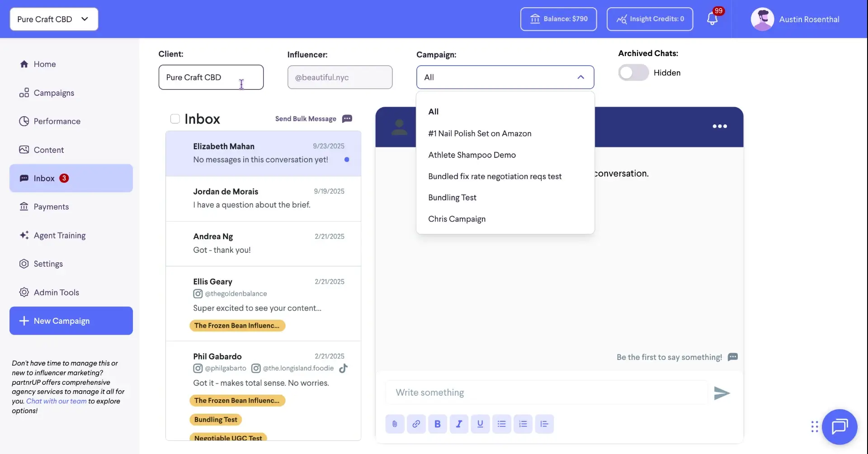Toggle underline formatting
The width and height of the screenshot is (868, 454).
(x=480, y=424)
